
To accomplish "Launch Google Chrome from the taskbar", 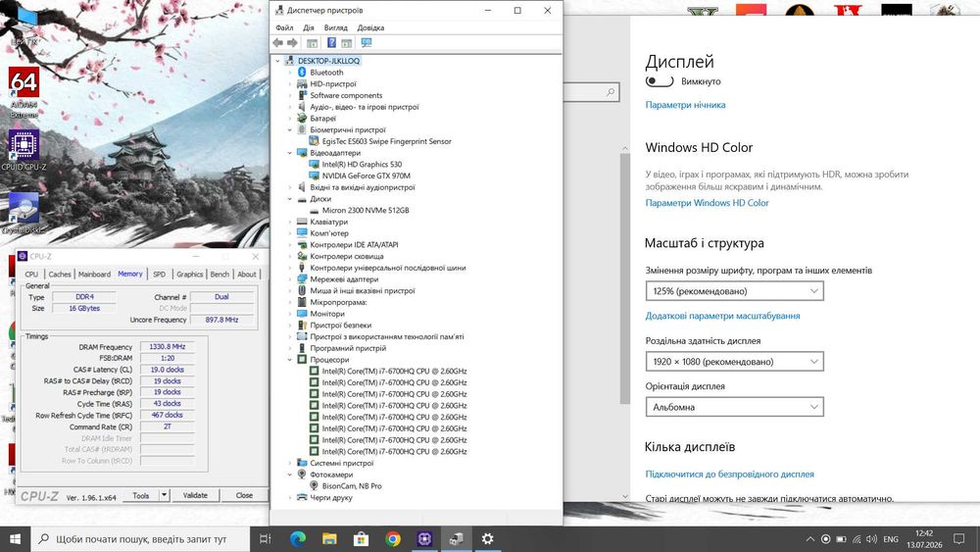I will (x=393, y=539).
